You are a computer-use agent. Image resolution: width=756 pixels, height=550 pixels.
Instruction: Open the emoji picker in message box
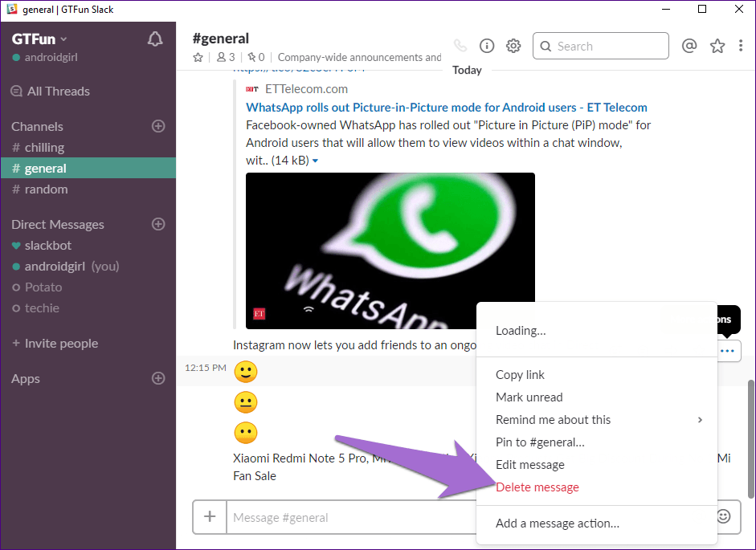(724, 517)
